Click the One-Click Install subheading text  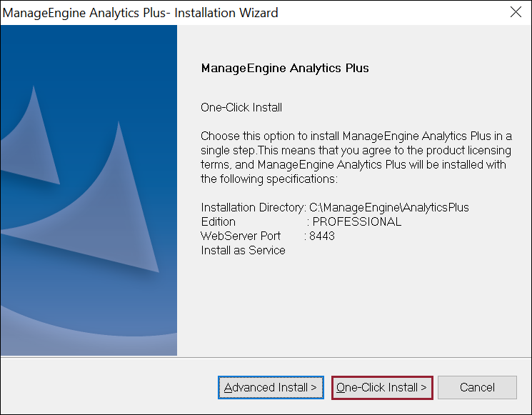point(241,108)
